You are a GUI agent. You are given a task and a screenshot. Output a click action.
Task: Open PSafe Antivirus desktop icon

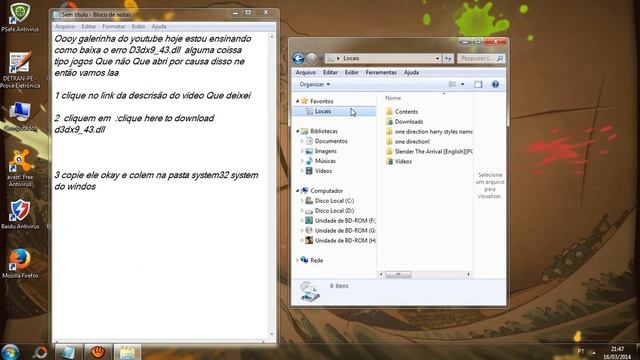click(20, 17)
